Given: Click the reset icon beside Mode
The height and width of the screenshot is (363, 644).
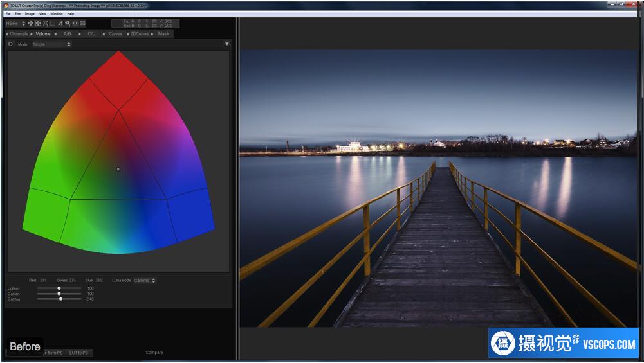Looking at the screenshot, I should (11, 44).
